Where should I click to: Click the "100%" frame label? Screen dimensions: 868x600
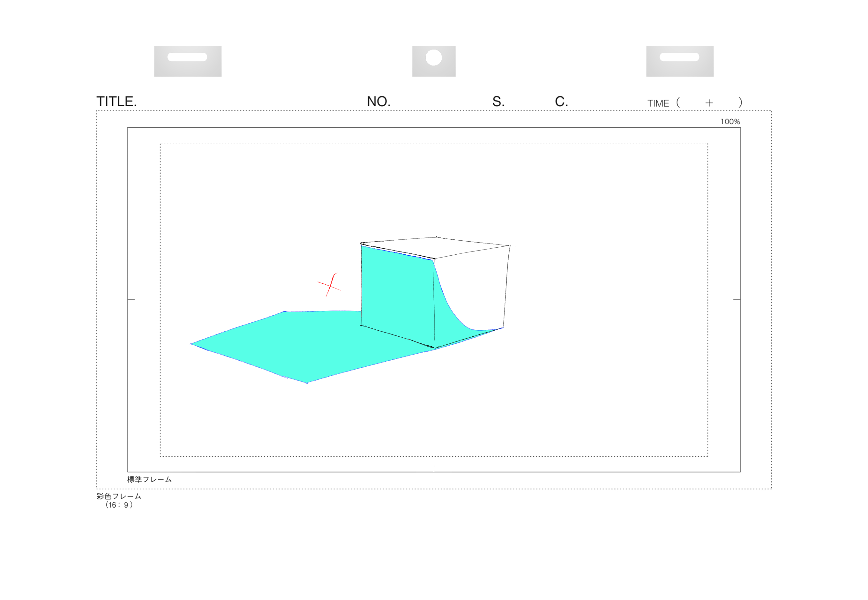pos(730,121)
